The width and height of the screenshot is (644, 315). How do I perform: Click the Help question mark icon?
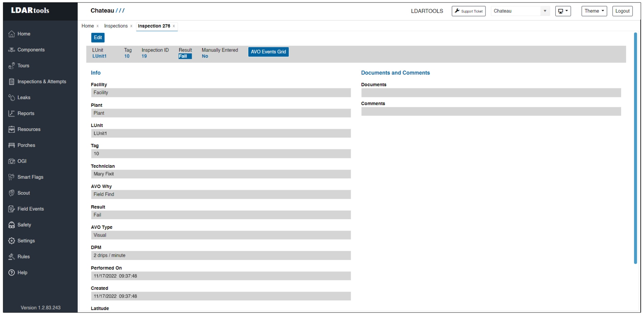12,272
